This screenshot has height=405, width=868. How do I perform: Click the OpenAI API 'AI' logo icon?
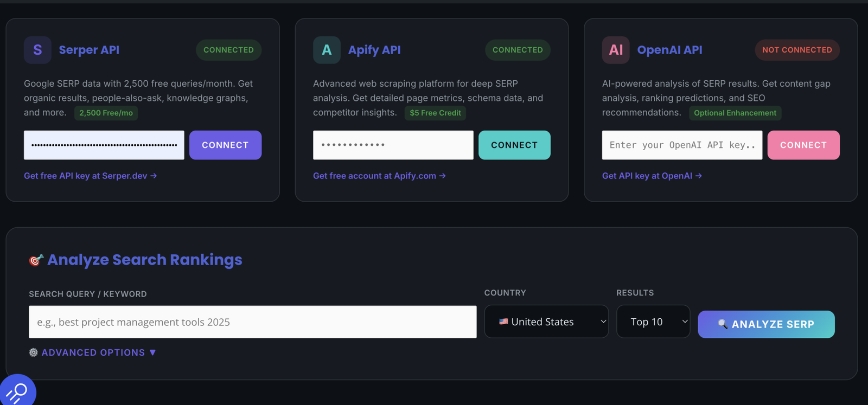(616, 50)
